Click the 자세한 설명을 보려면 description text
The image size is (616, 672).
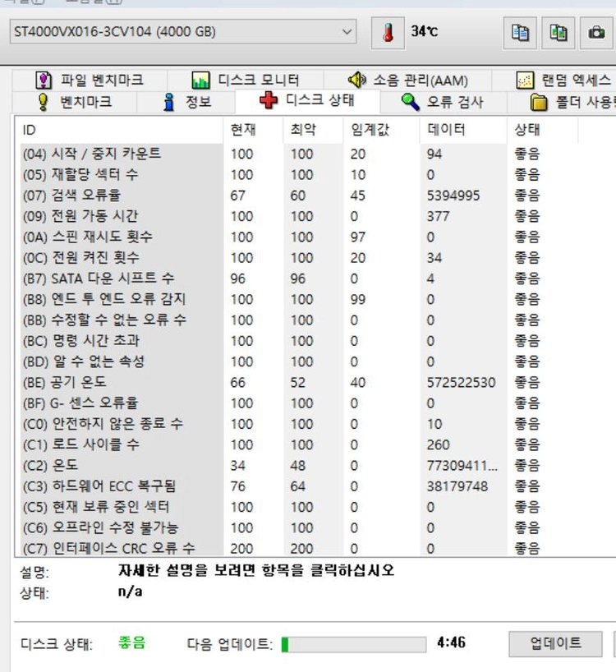coord(256,570)
